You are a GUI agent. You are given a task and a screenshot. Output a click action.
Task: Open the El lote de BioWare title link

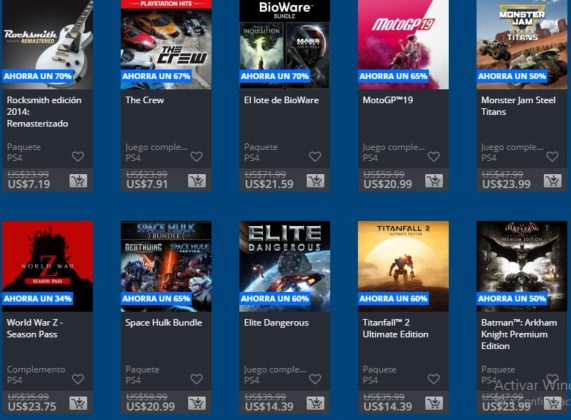pyautogui.click(x=281, y=100)
